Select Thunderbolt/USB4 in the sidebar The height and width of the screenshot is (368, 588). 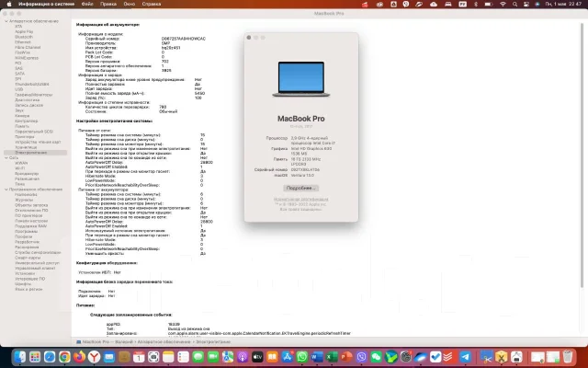(32, 85)
